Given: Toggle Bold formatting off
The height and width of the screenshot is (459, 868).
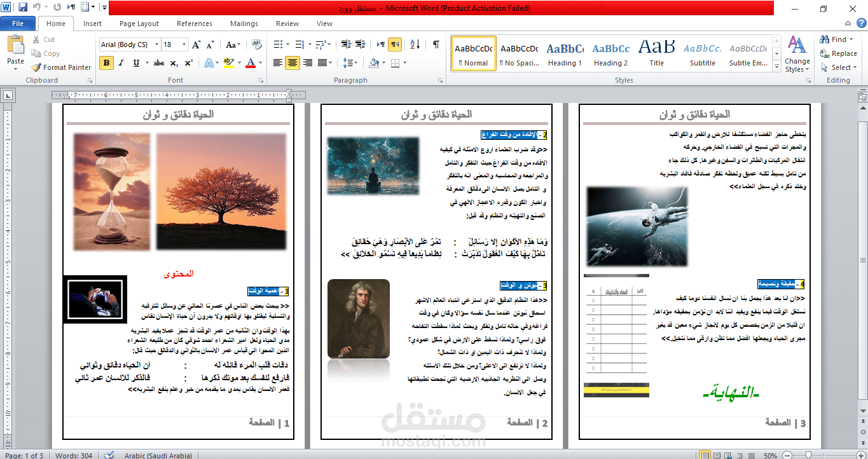Looking at the screenshot, I should pos(107,63).
